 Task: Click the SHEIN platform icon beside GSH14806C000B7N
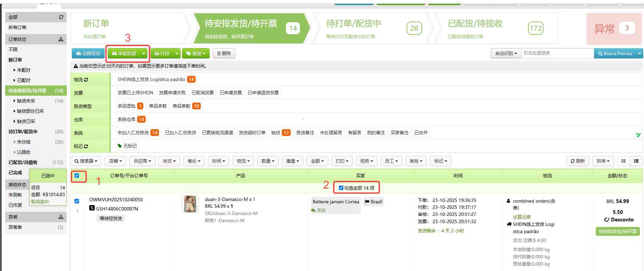[92, 208]
